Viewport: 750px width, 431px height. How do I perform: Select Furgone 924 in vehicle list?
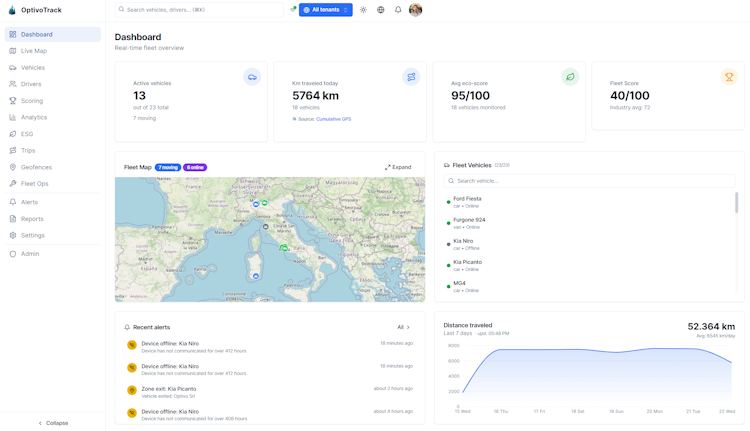click(x=589, y=223)
